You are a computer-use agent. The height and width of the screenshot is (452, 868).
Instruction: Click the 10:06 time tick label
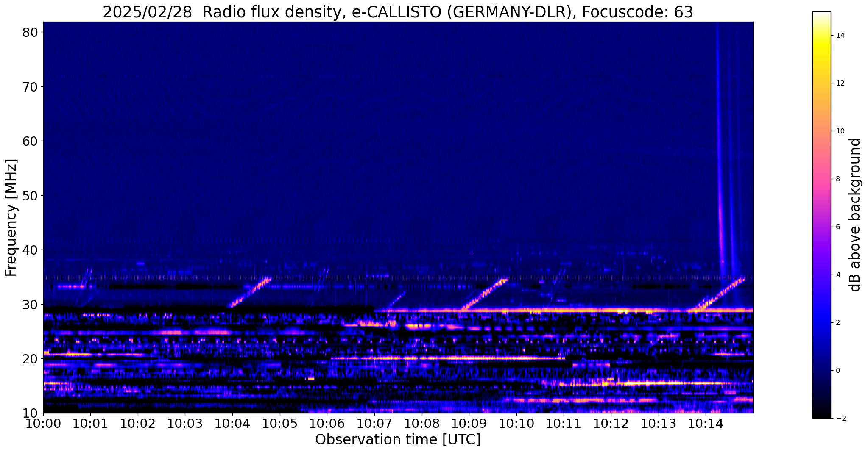327,423
